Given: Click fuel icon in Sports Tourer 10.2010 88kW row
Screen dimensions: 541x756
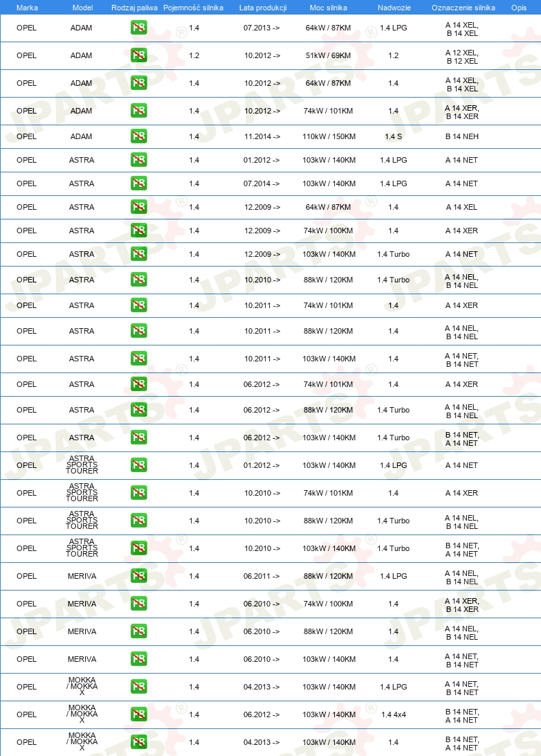Looking at the screenshot, I should pos(139,521).
